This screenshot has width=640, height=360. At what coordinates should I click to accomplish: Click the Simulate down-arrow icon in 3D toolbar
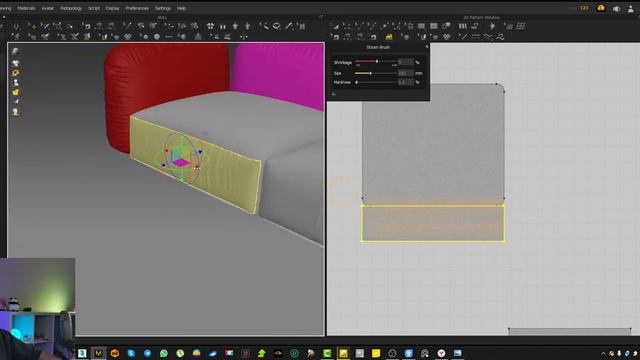pyautogui.click(x=16, y=27)
